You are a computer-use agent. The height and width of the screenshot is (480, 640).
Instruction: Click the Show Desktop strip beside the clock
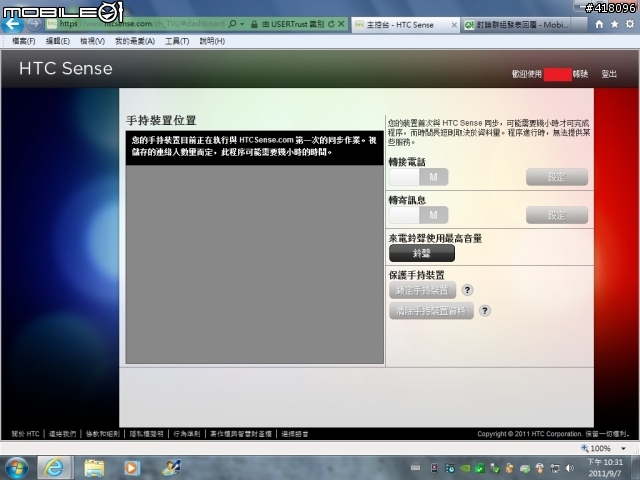tap(636, 468)
